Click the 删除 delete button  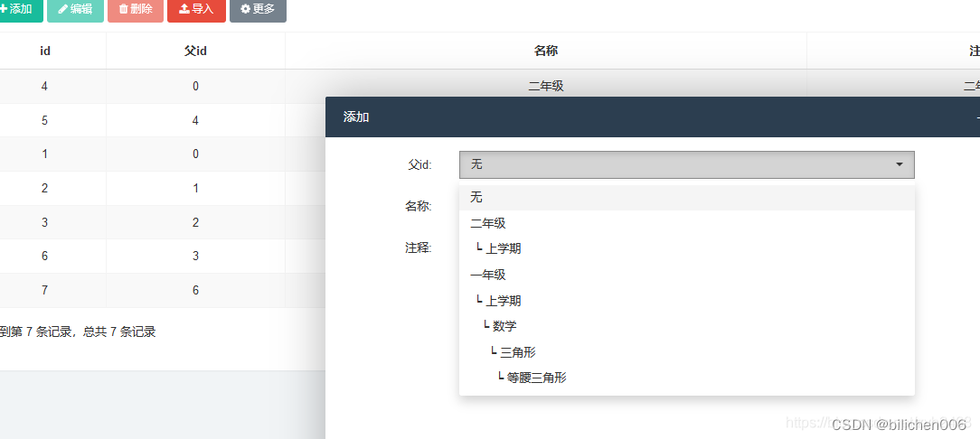[x=136, y=9]
